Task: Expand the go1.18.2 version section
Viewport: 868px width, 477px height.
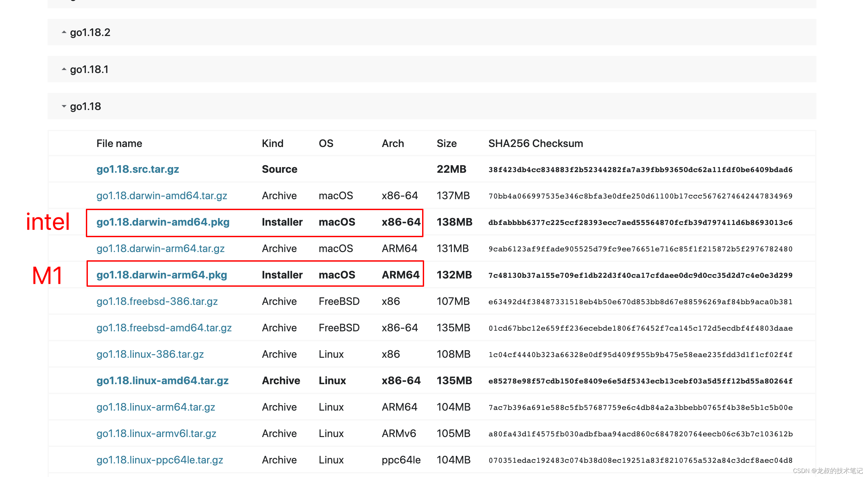Action: tap(90, 32)
